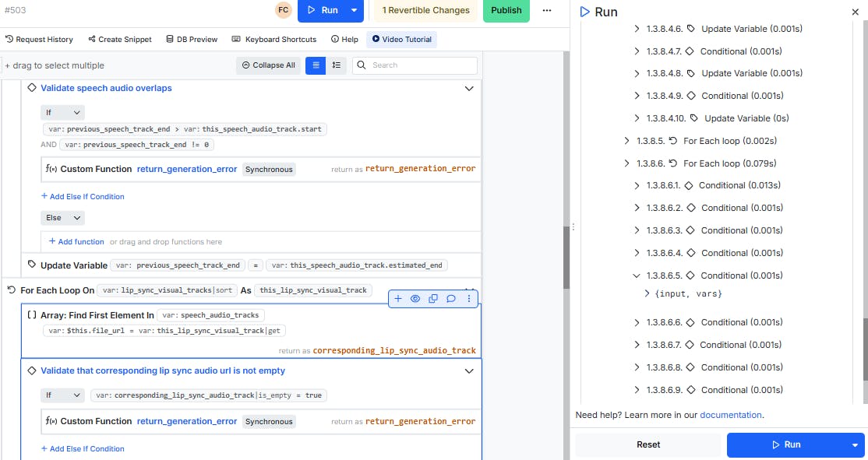Expand step 1.3.8.4.8. Update Variable
Image resolution: width=868 pixels, height=460 pixels.
point(637,73)
